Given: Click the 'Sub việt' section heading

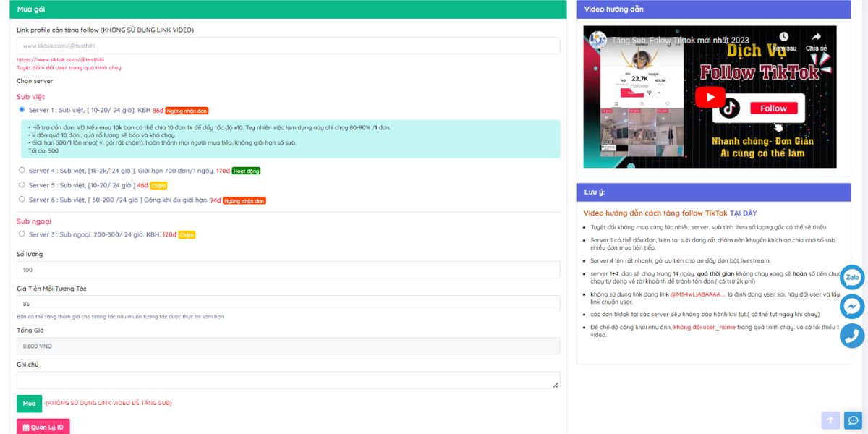Looking at the screenshot, I should click(30, 96).
